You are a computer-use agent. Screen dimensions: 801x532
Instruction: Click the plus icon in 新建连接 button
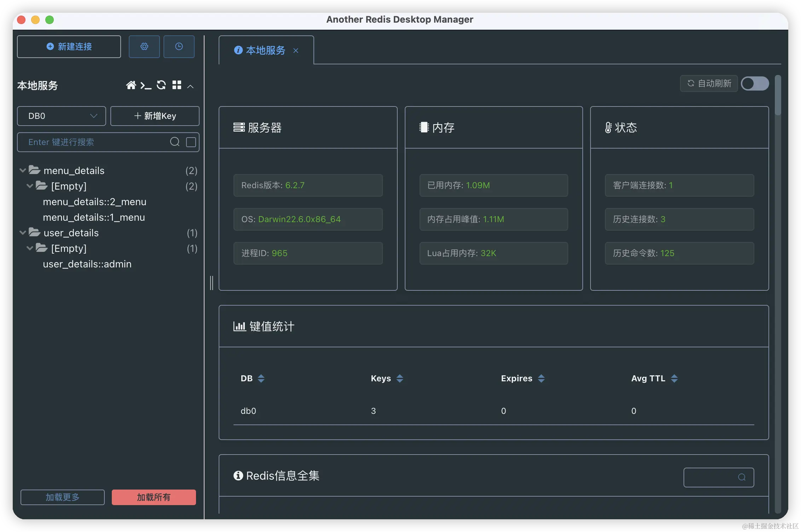point(50,46)
